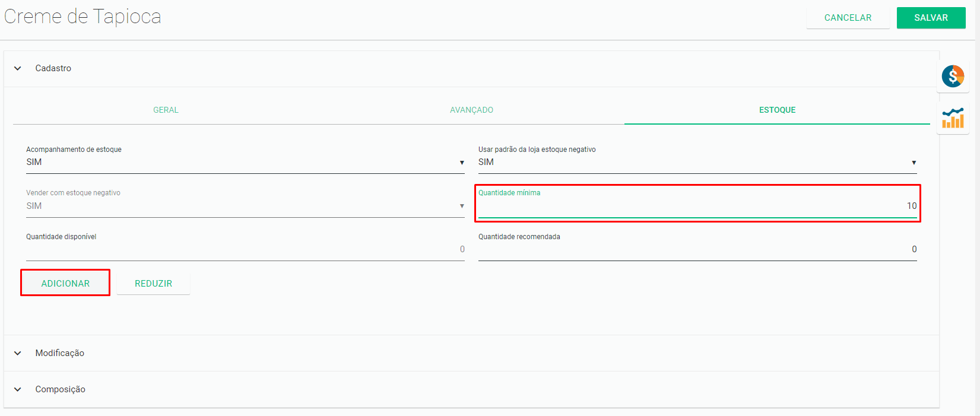Click the Cadastro section title
This screenshot has width=980, height=416.
pyautogui.click(x=53, y=68)
